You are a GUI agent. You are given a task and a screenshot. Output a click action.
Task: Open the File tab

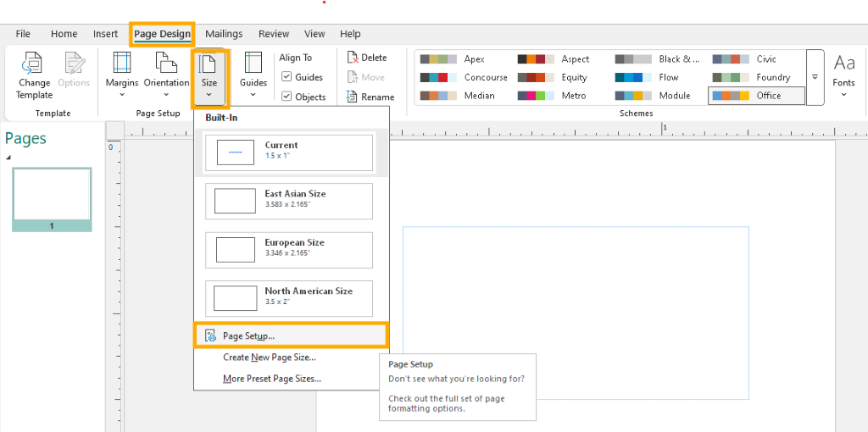pyautogui.click(x=23, y=34)
